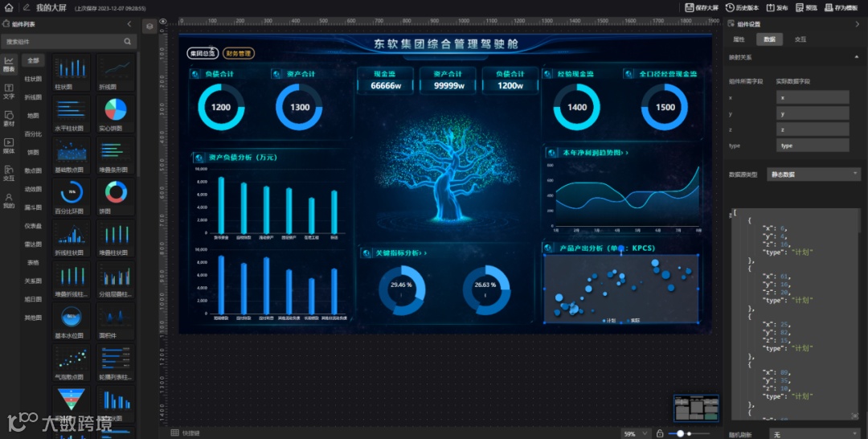Select the 图表 charts sidebar icon
This screenshot has height=439, width=868.
click(x=9, y=64)
